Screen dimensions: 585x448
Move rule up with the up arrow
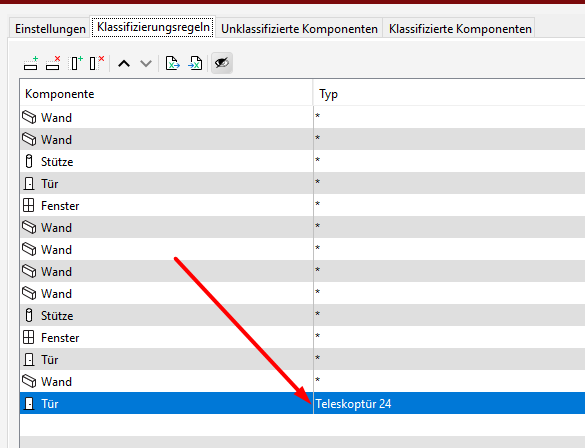point(124,64)
